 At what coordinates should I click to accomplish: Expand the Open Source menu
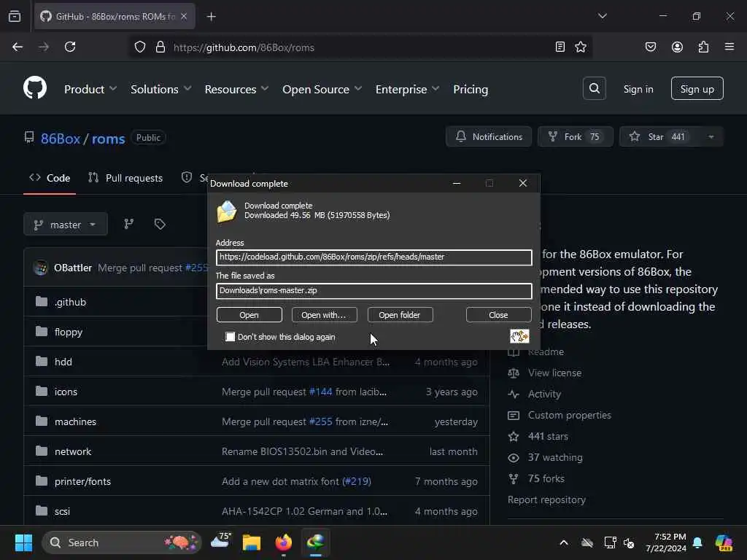[322, 89]
